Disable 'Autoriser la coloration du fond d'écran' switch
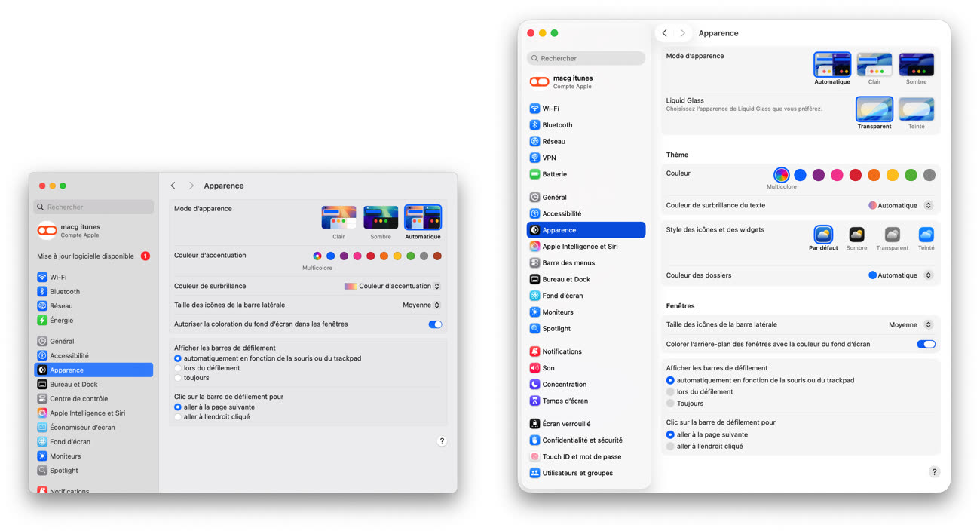980x531 pixels. click(x=435, y=324)
